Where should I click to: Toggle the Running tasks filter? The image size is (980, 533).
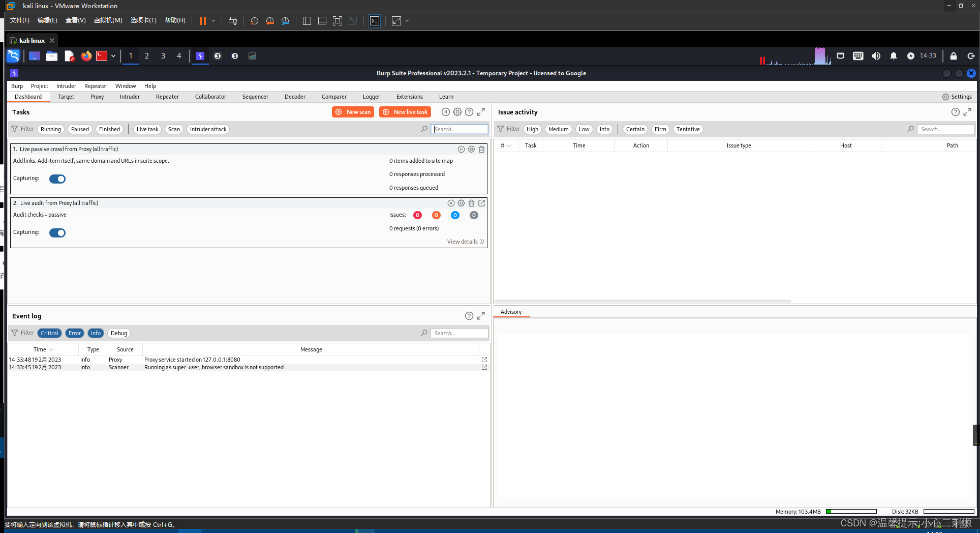click(51, 129)
